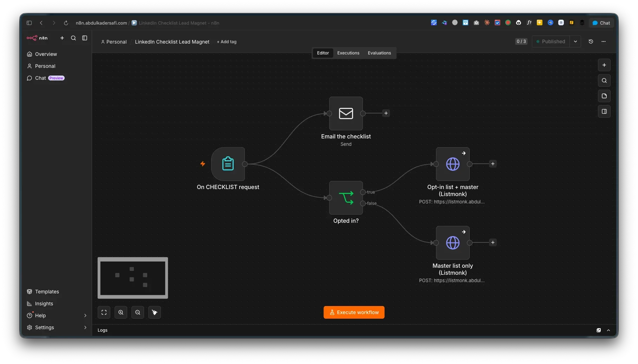Open the Email the checklist node
The width and height of the screenshot is (638, 364).
(346, 113)
